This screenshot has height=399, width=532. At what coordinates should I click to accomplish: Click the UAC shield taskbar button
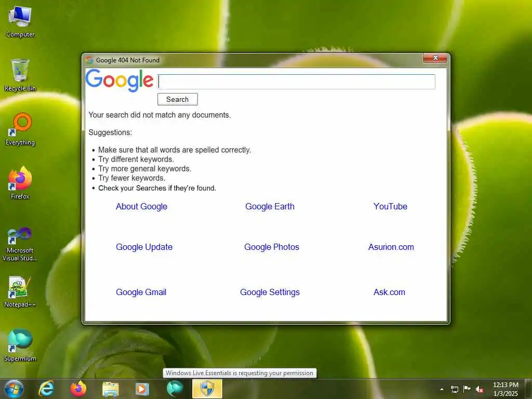tap(207, 389)
